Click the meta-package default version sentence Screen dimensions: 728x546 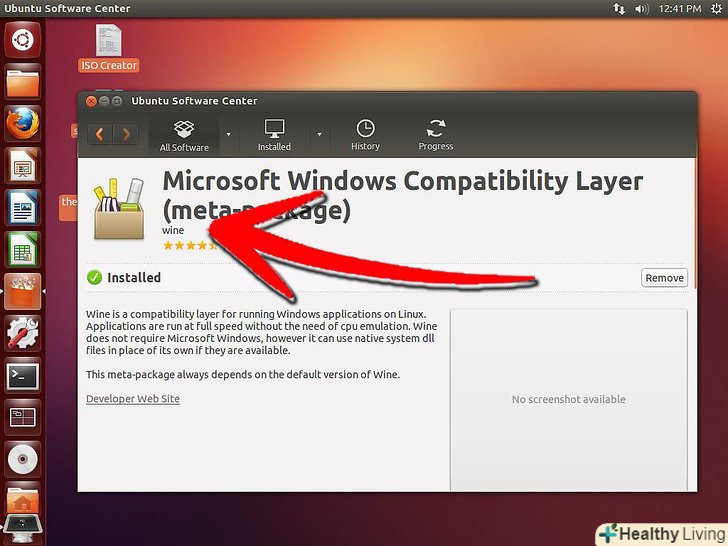pos(243,374)
